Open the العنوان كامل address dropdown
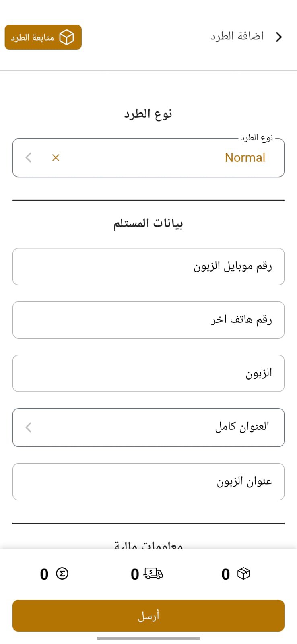The width and height of the screenshot is (297, 644). pos(161,427)
